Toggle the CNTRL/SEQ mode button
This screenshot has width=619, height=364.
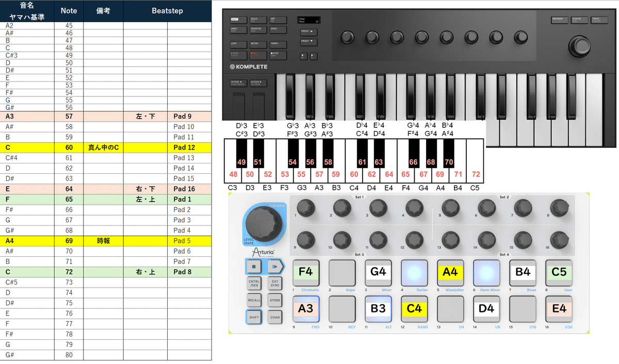(254, 283)
